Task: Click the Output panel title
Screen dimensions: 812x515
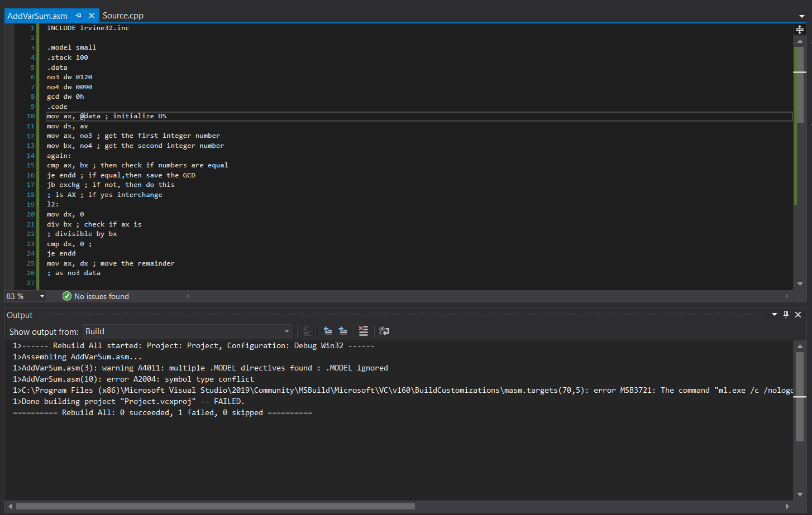Action: (x=20, y=315)
